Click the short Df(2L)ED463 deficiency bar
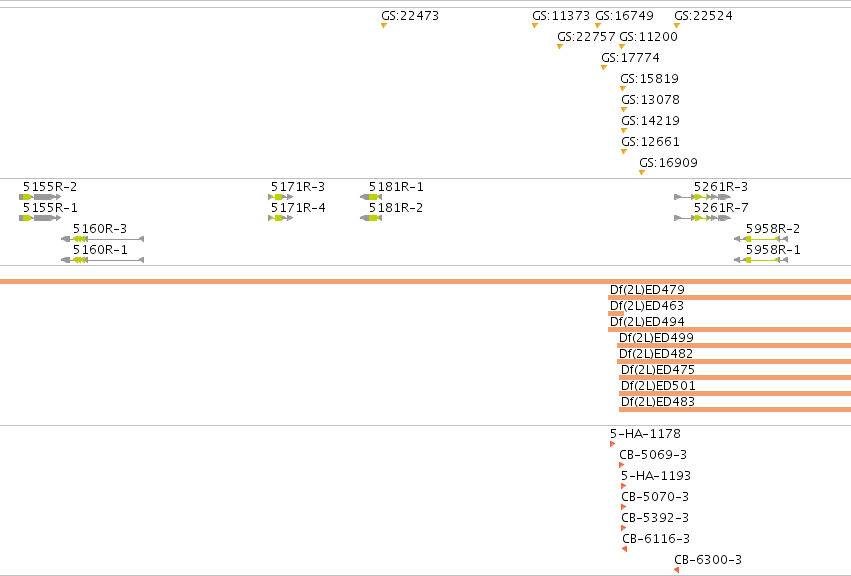The width and height of the screenshot is (851, 576). point(616,313)
